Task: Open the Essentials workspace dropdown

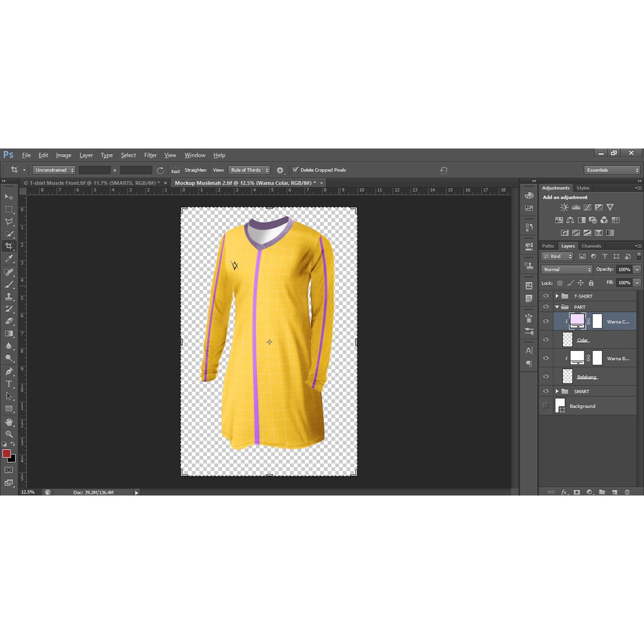Action: coord(612,170)
